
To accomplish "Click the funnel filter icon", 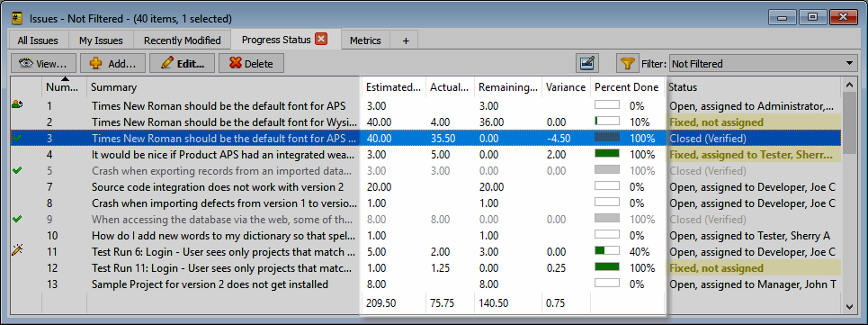I will 627,64.
